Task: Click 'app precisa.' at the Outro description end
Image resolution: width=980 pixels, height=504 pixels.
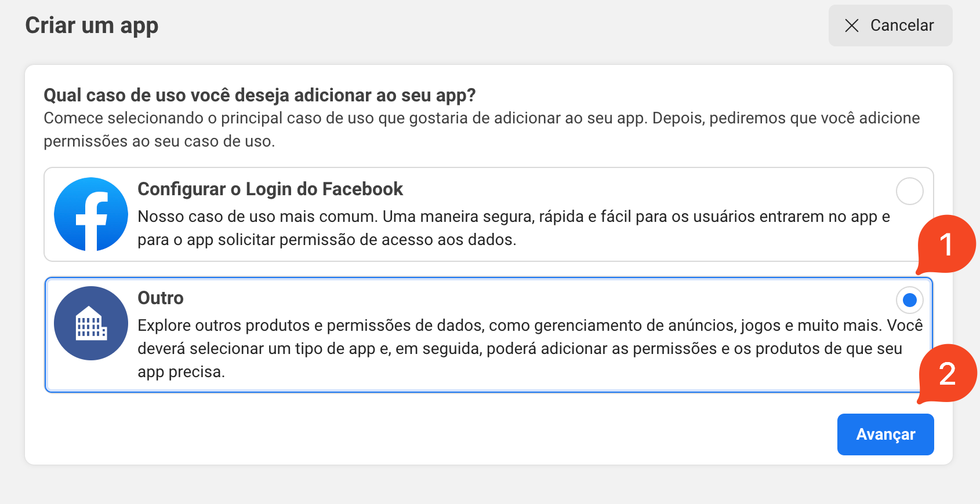Action: [x=181, y=372]
